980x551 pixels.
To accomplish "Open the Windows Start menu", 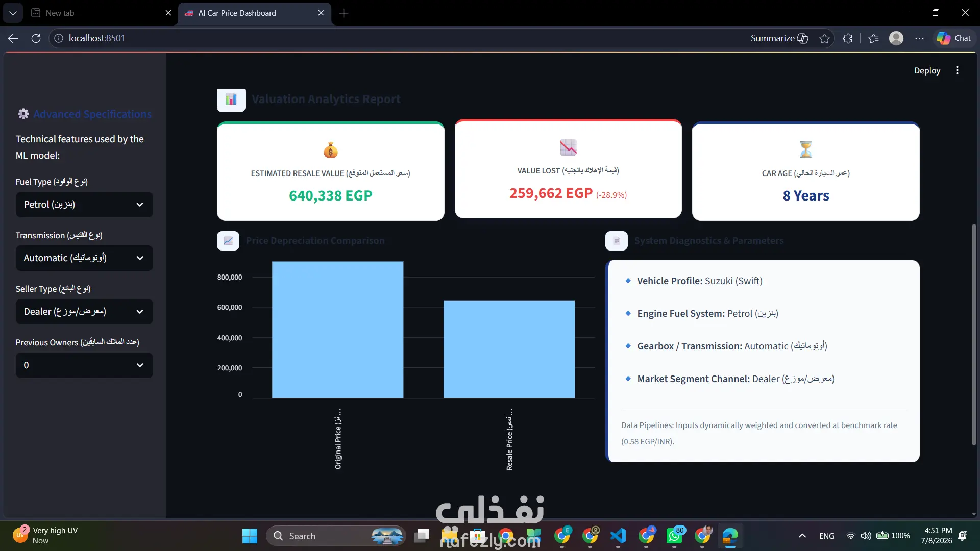I will (x=250, y=536).
